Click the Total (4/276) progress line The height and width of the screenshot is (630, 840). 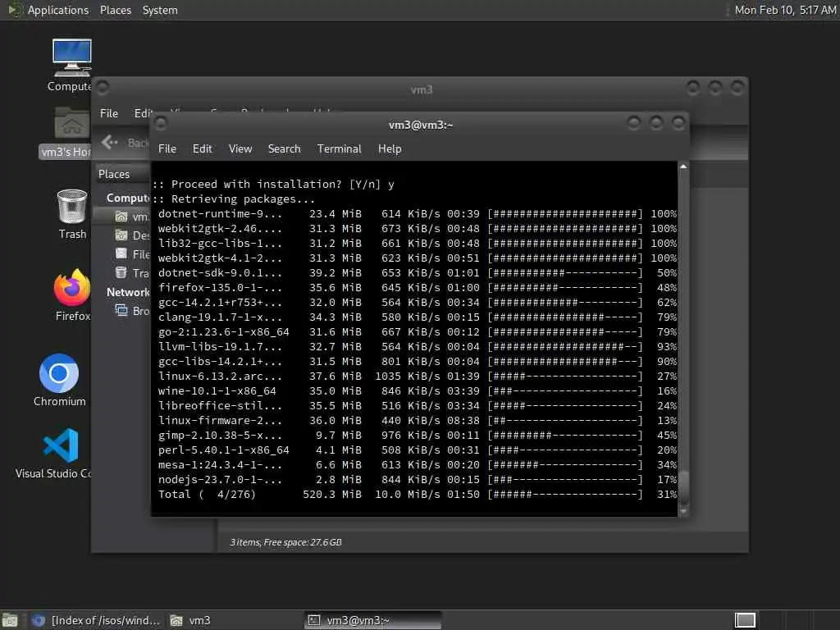[x=417, y=494]
